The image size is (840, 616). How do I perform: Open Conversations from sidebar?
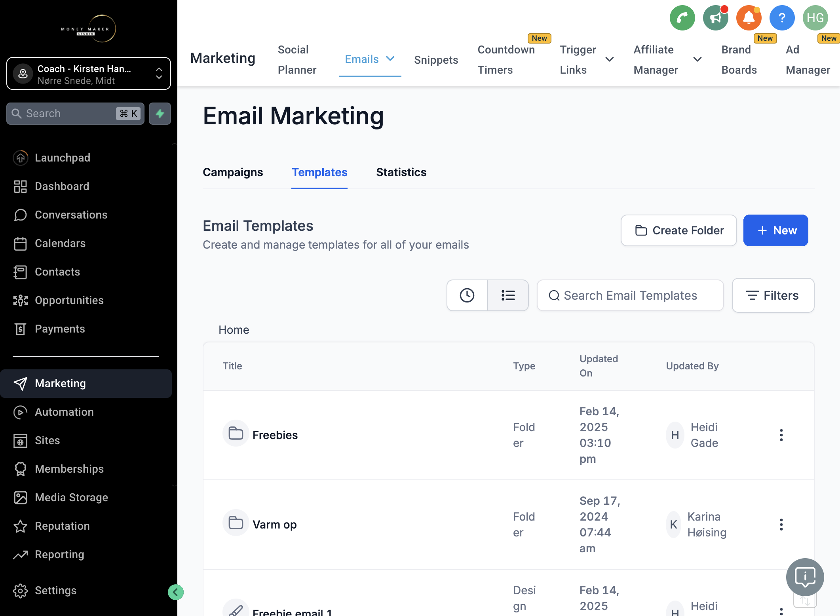coord(86,215)
